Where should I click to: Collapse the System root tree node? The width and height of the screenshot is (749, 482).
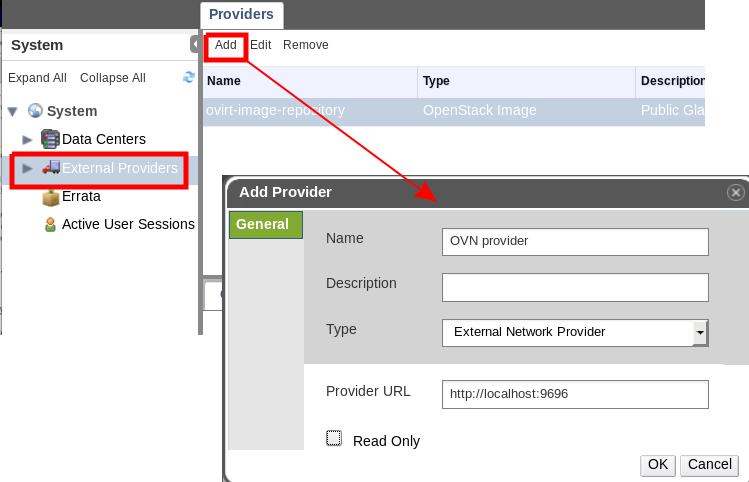[x=12, y=111]
